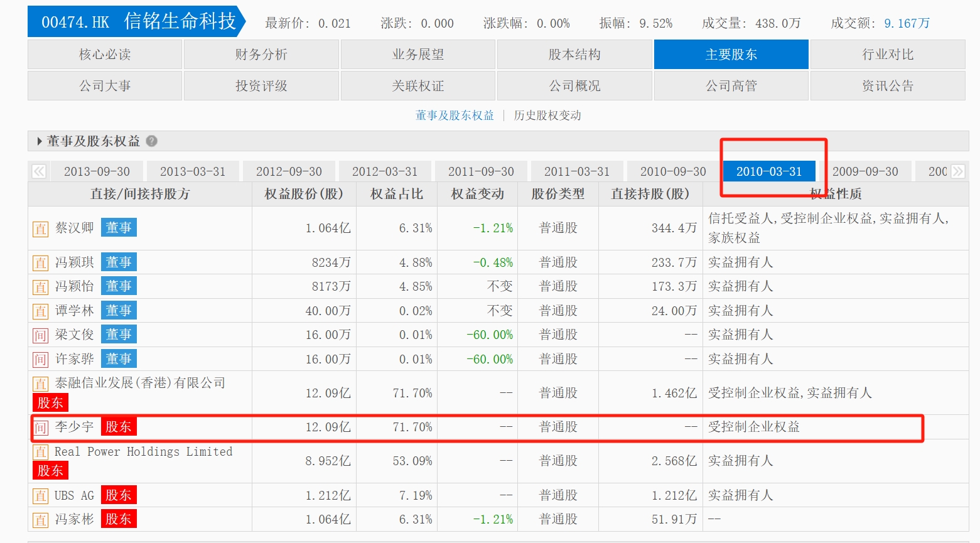Click the 历史股权变动 link
Image resolution: width=980 pixels, height=543 pixels.
547,116
